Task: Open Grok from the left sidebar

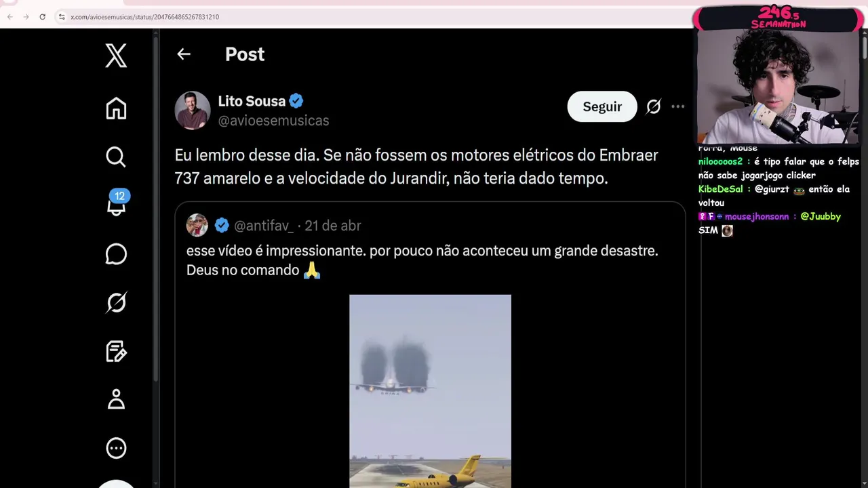Action: coord(116,302)
